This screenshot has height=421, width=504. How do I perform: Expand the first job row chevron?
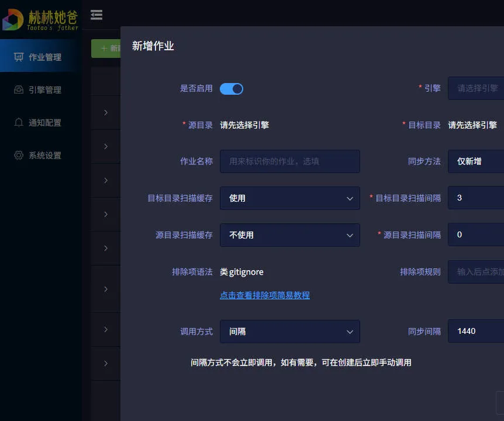(x=106, y=112)
